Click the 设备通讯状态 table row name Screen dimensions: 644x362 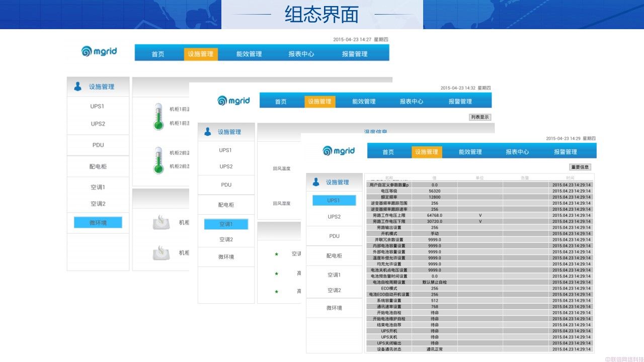[x=389, y=349]
